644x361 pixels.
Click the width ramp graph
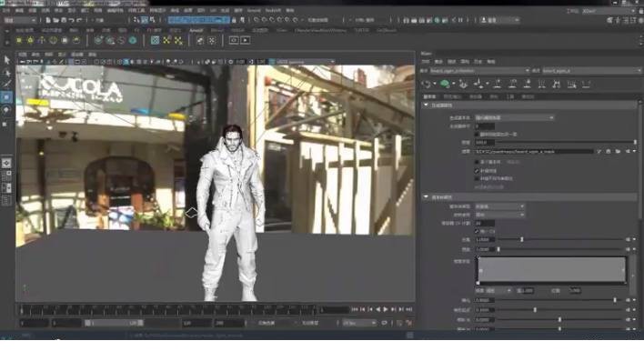551,270
